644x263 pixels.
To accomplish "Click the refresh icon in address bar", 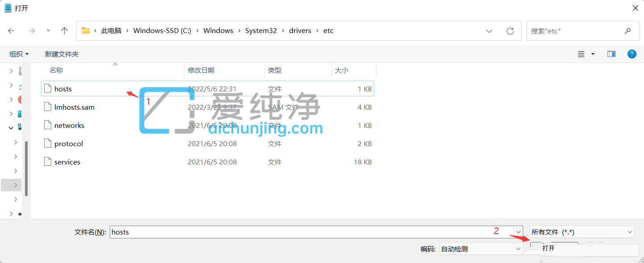I will tap(510, 30).
